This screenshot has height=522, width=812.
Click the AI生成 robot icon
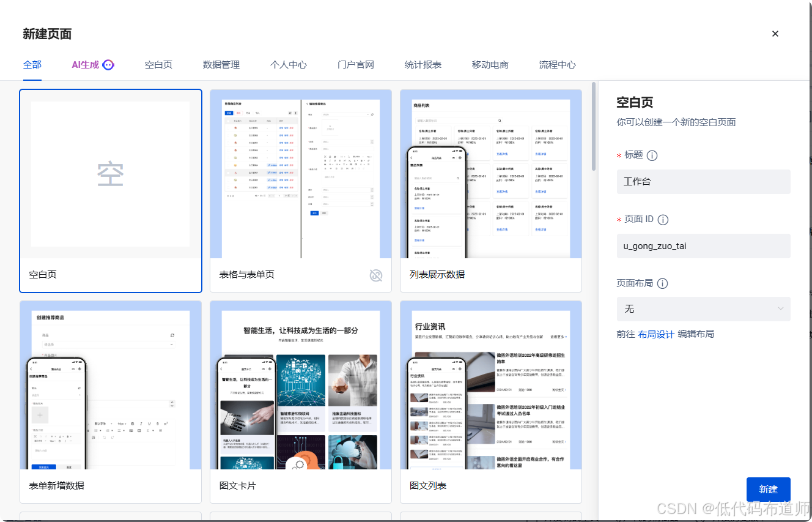point(108,65)
